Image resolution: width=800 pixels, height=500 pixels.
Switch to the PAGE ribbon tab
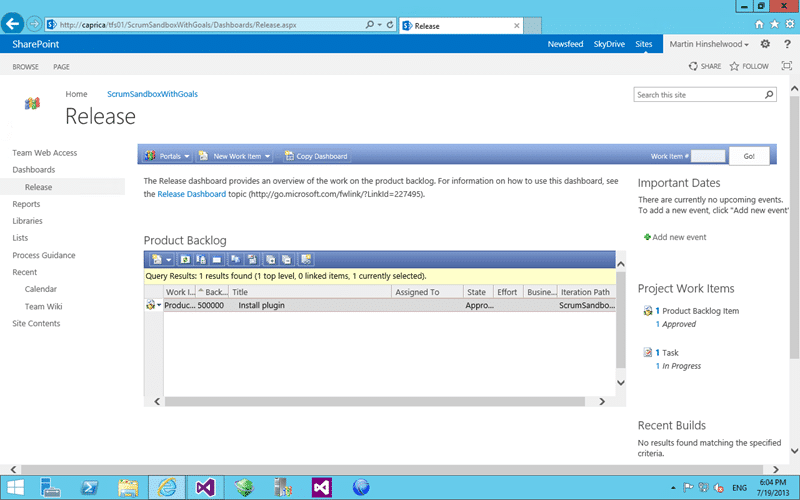[61, 67]
